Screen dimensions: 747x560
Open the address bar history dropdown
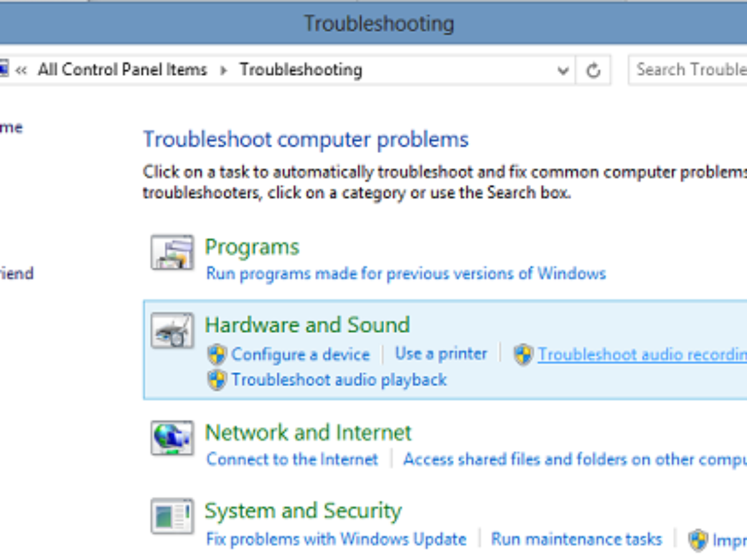click(563, 70)
